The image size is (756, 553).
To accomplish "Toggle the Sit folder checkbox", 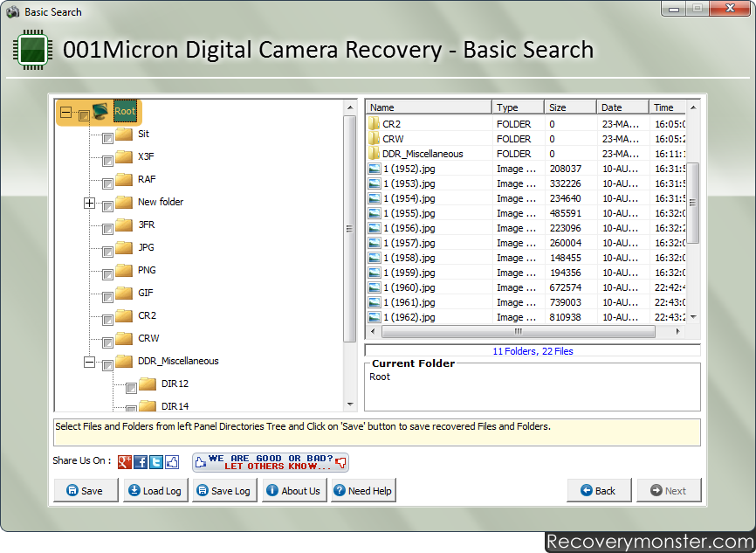I will pos(107,139).
